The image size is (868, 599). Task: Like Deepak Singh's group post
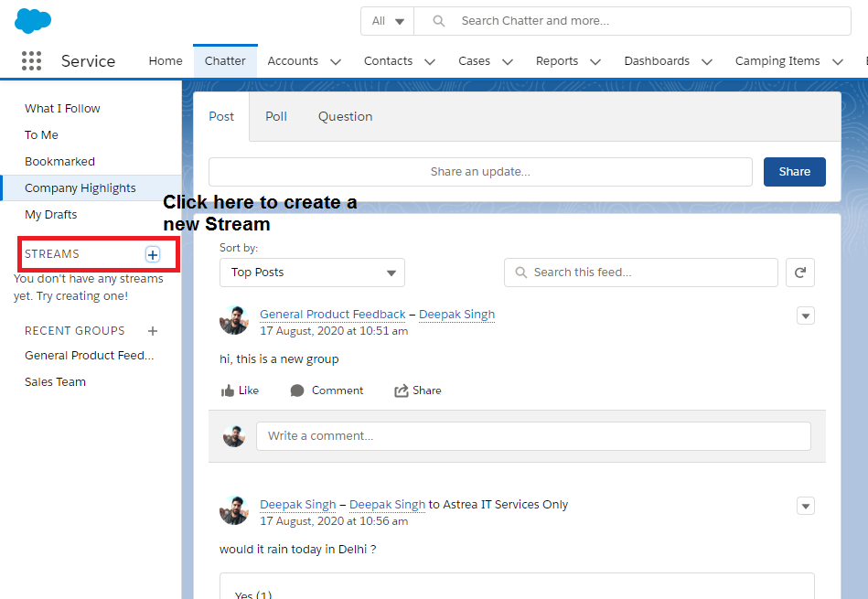[239, 390]
